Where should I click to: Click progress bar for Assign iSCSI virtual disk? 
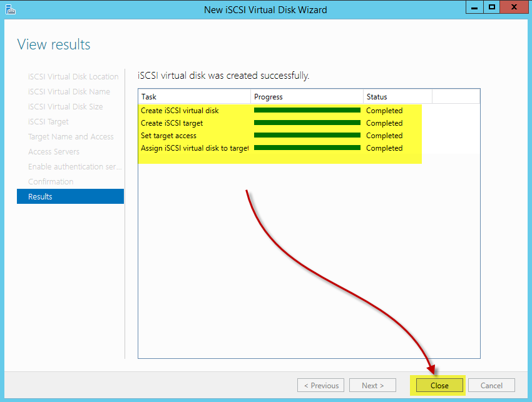[307, 148]
